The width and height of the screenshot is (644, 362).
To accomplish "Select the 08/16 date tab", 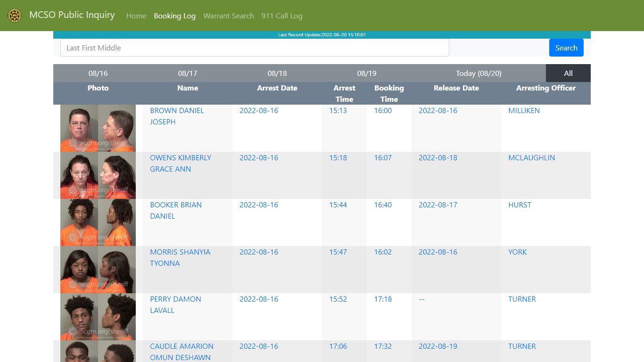I will [98, 73].
